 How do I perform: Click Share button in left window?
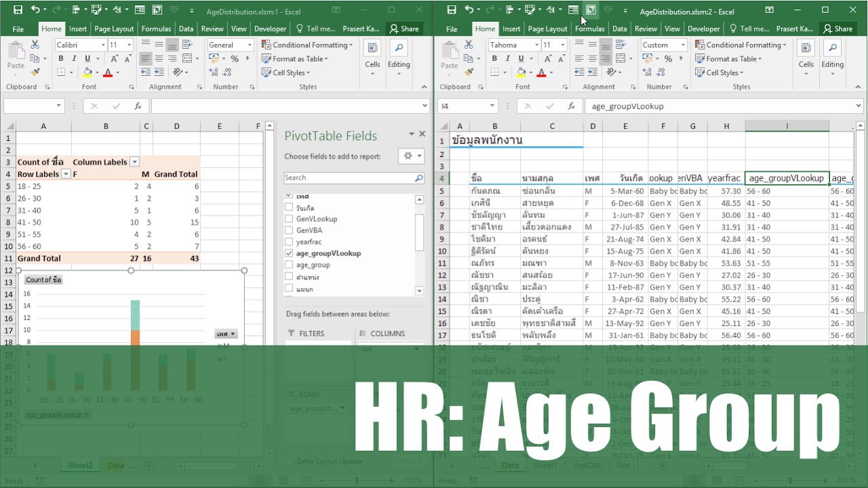pyautogui.click(x=403, y=28)
